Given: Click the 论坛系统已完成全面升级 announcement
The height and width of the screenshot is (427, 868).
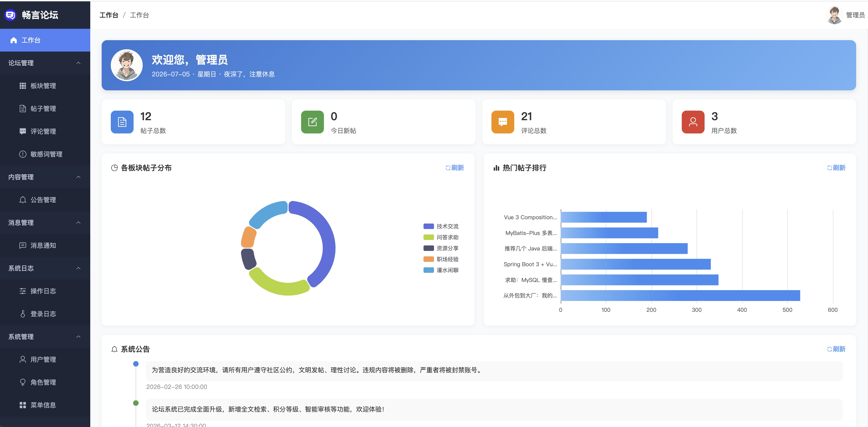Looking at the screenshot, I should [x=268, y=409].
